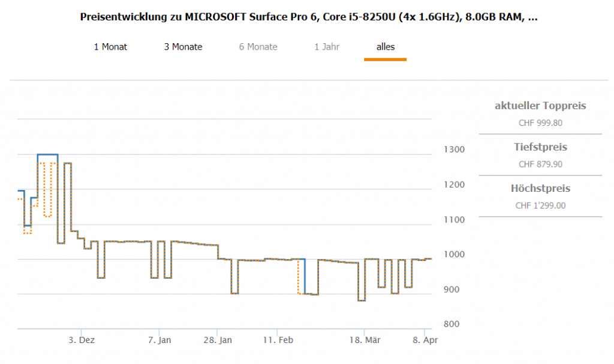The width and height of the screenshot is (614, 364).
Task: Click the Tiefstpreis heading
Action: [540, 147]
